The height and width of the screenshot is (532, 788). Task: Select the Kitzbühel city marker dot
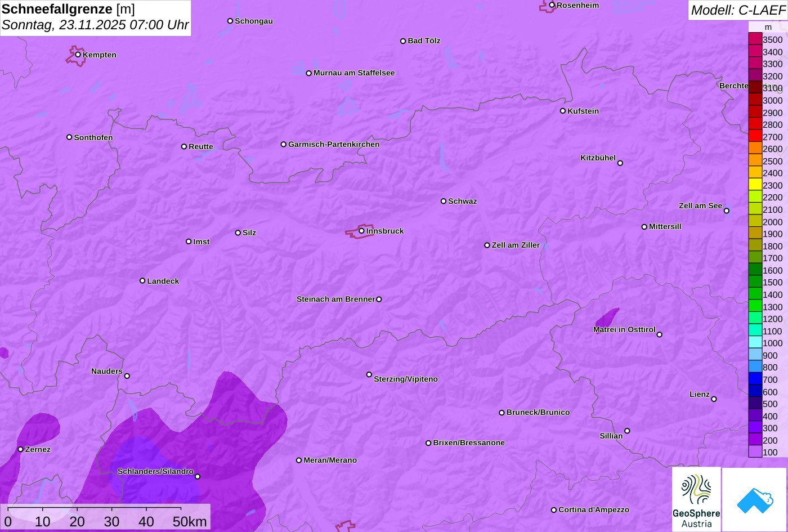[620, 163]
